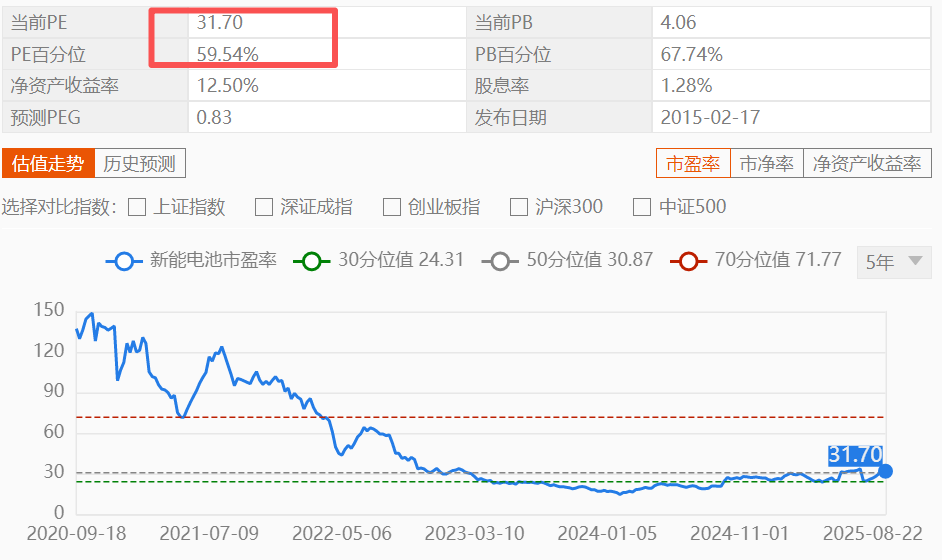Click the 当前PE value 31.70 cell
The height and width of the screenshot is (560, 942).
220,22
